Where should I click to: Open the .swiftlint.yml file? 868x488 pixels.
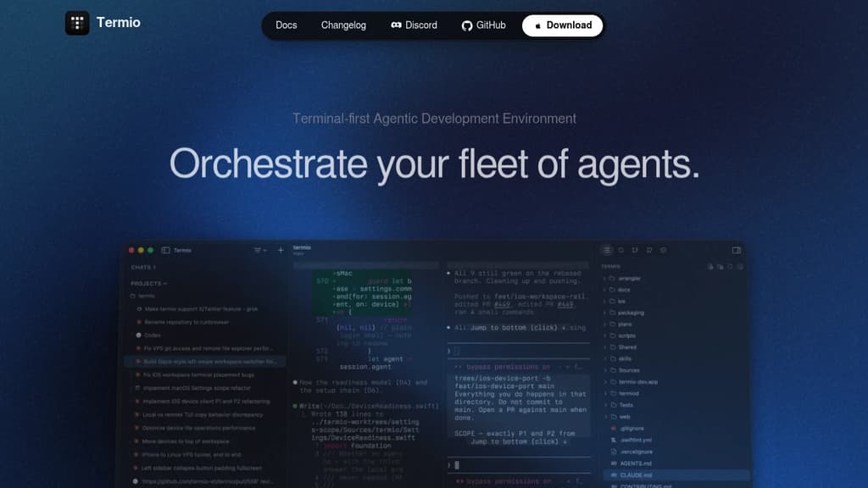pyautogui.click(x=631, y=441)
